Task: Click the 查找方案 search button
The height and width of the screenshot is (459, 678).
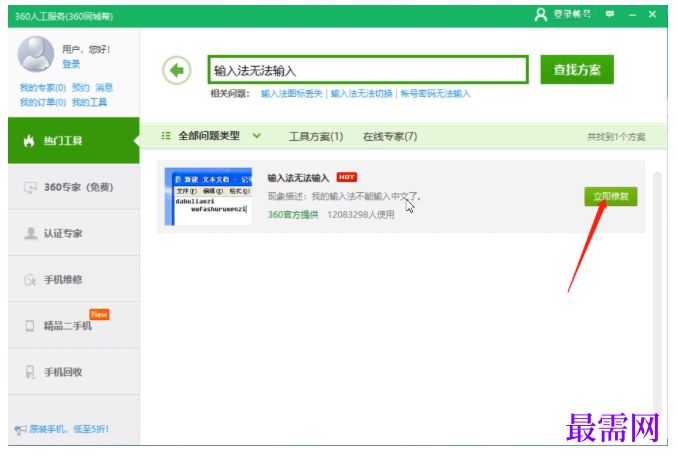Action: click(577, 70)
